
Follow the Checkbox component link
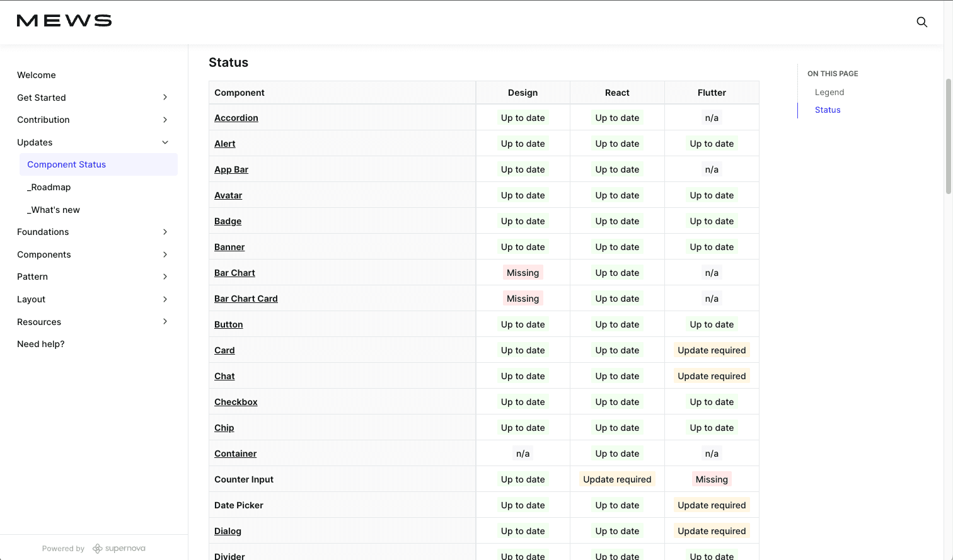[236, 402]
